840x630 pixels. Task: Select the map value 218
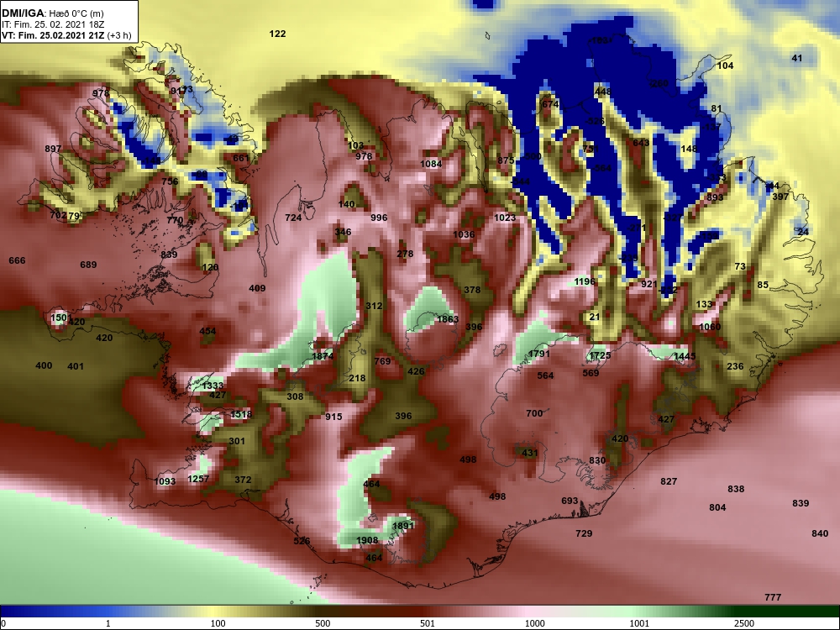click(357, 378)
